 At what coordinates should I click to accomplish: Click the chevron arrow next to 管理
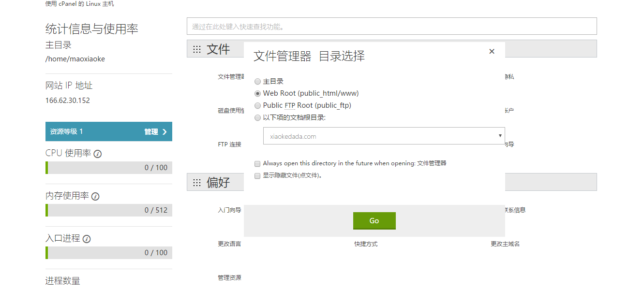165,132
